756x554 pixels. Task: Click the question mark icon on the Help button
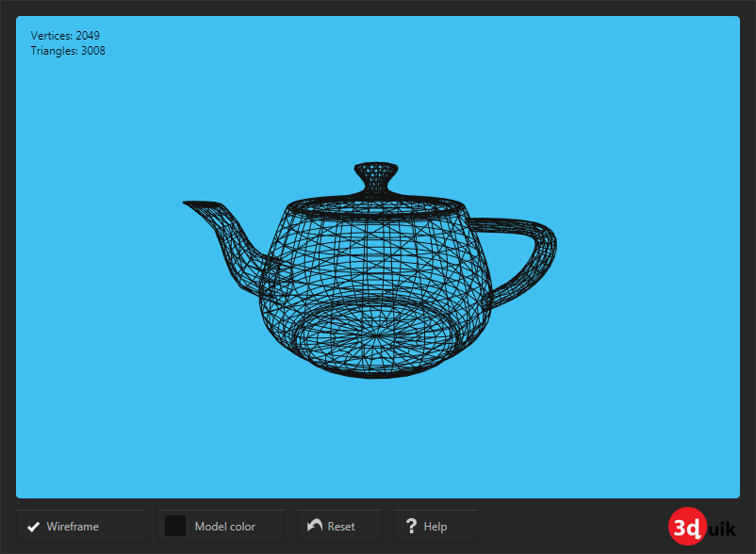(x=411, y=526)
